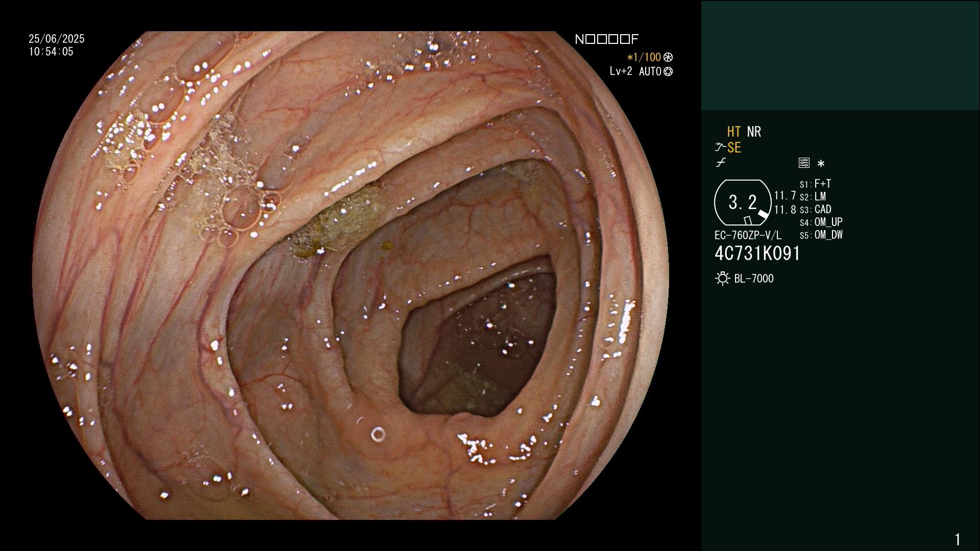
Task: Click the iris icon next to AUTO
Action: click(x=668, y=71)
